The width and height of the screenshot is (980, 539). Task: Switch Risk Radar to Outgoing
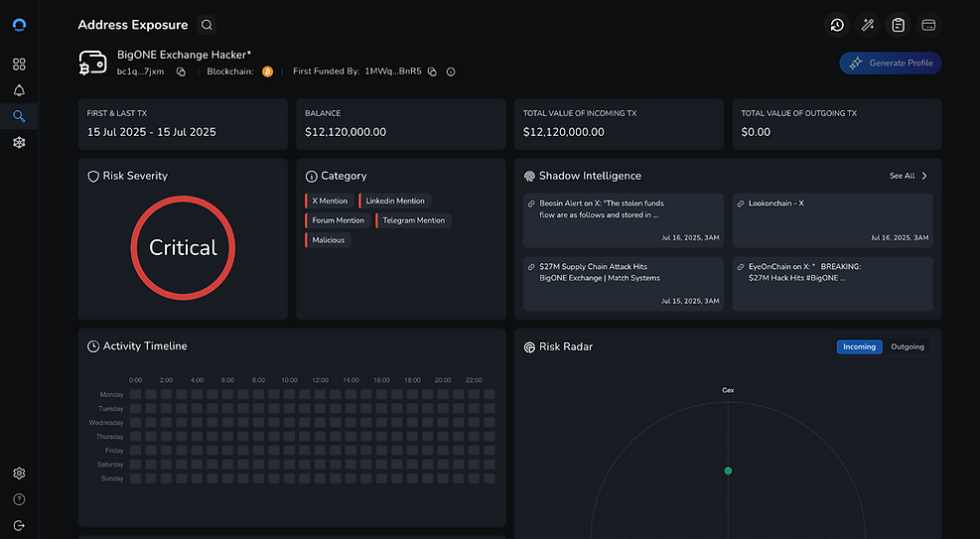click(x=908, y=346)
